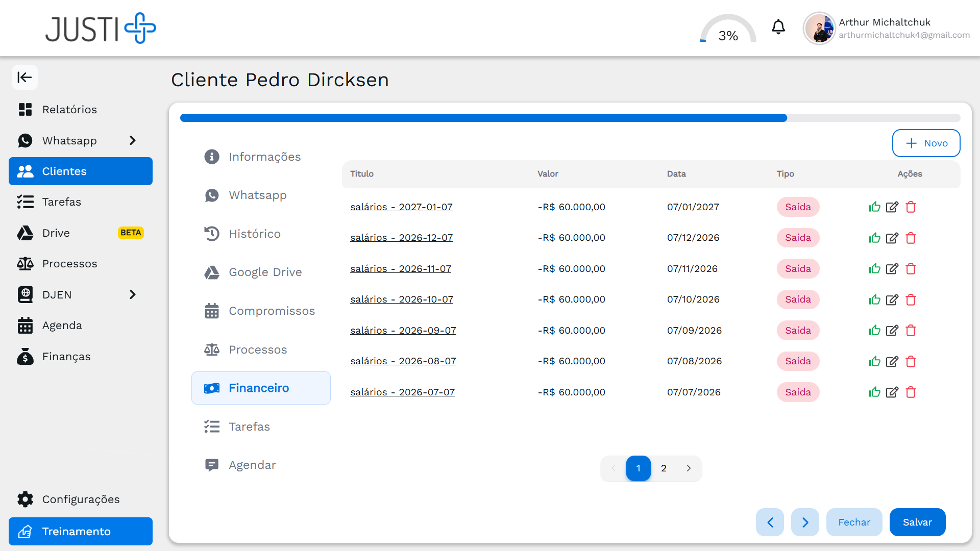This screenshot has height=551, width=980.
Task: Click the thumbs-up icon for salários 2027-01-07
Action: coord(874,207)
